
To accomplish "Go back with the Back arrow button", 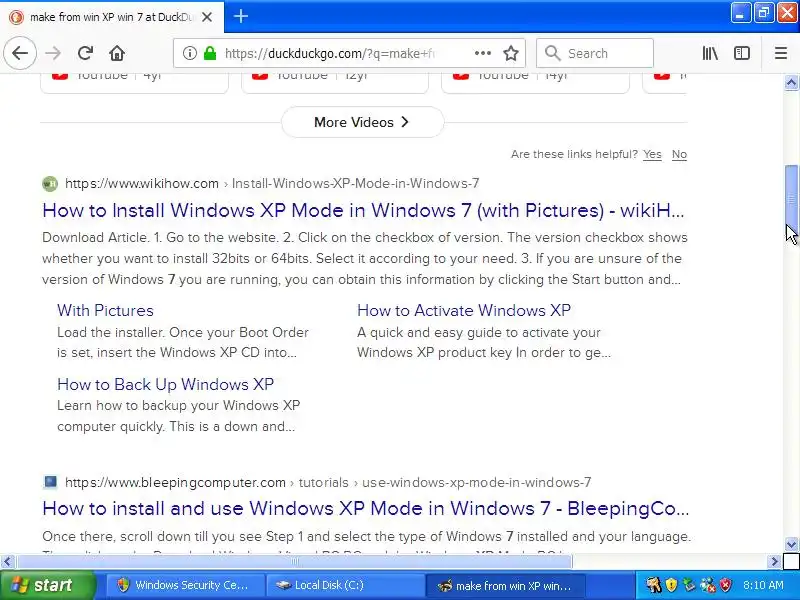I will [20, 53].
